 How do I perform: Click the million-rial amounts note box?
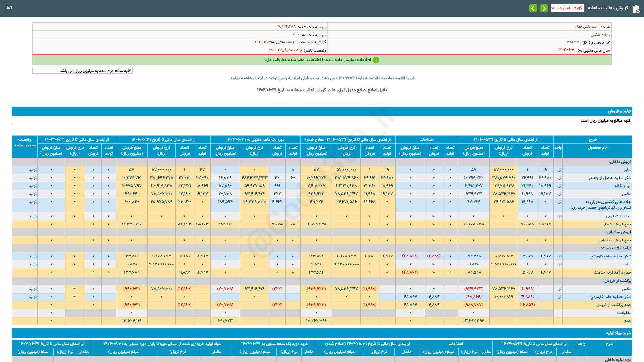point(83,71)
